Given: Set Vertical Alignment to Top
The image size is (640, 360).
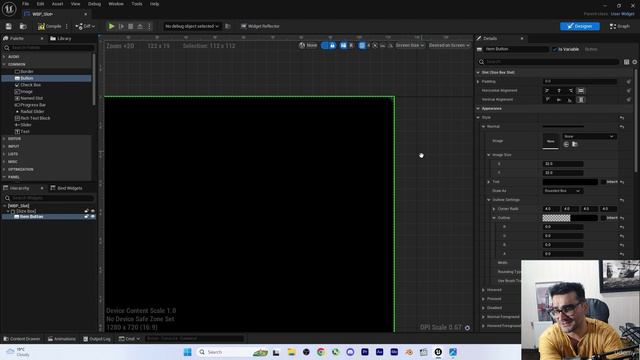Looking at the screenshot, I should (x=547, y=100).
